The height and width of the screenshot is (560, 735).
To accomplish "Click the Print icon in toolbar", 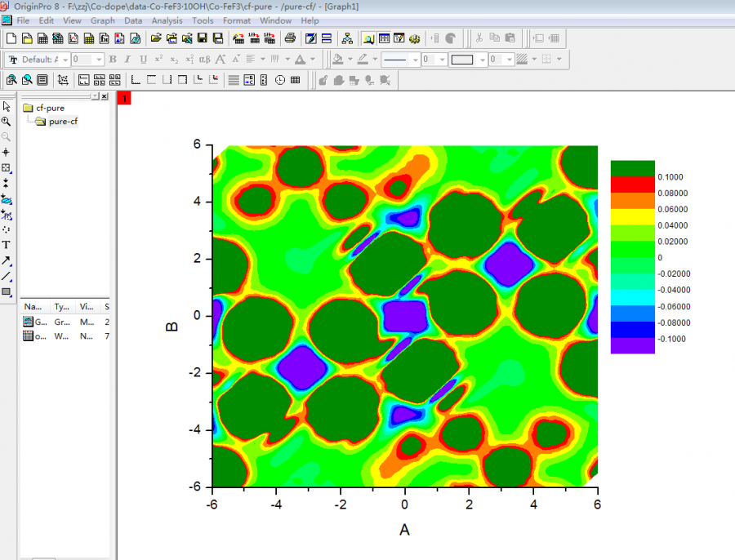I will pyautogui.click(x=290, y=38).
